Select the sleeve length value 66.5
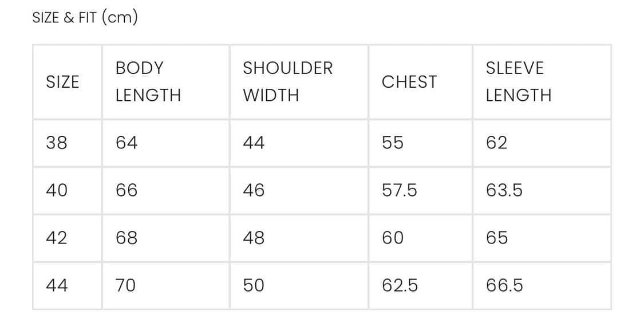 pyautogui.click(x=504, y=285)
